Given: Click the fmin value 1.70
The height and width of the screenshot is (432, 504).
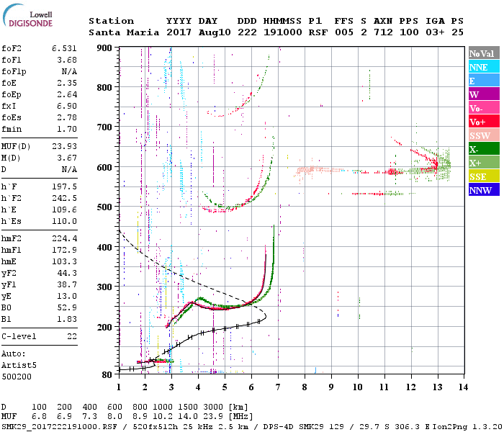Looking at the screenshot, I should point(67,129).
